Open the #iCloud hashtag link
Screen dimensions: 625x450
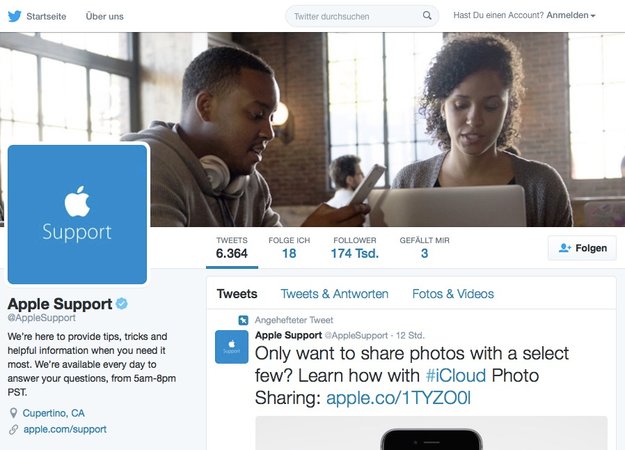[456, 375]
